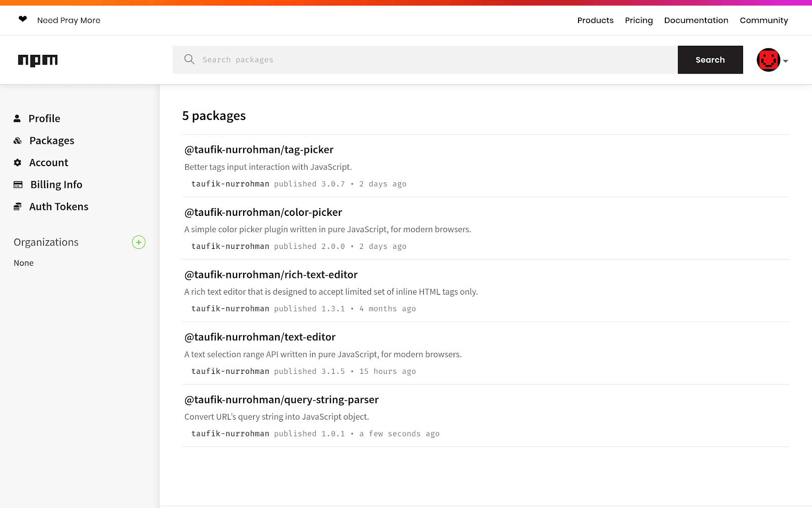
Task: Open the Products menu
Action: click(x=595, y=20)
